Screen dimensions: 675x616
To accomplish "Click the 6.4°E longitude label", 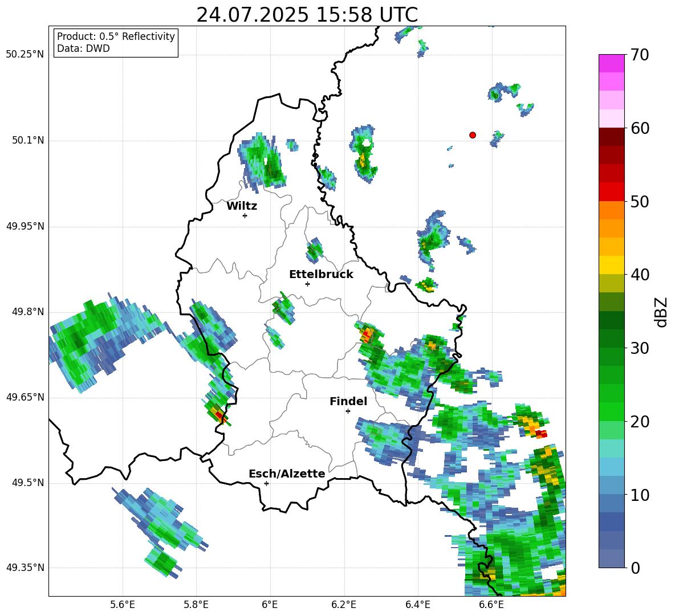I will pos(417,605).
